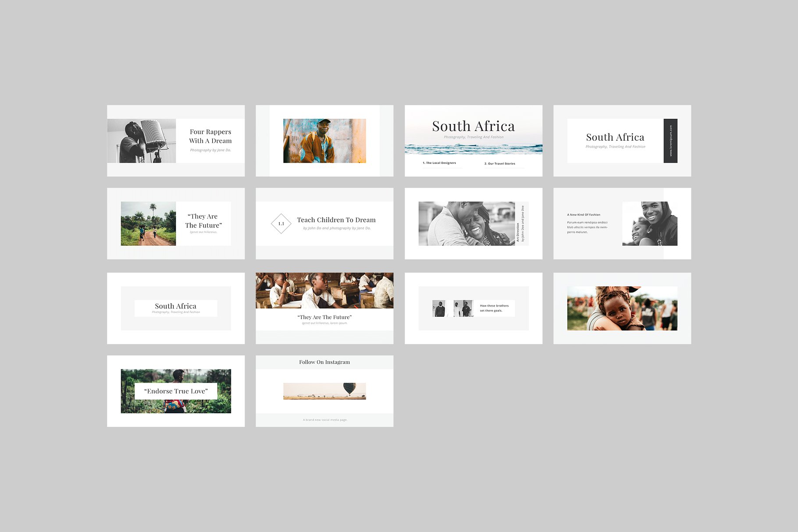Click the hot air balloon Instagram image
798x532 pixels.
click(324, 391)
